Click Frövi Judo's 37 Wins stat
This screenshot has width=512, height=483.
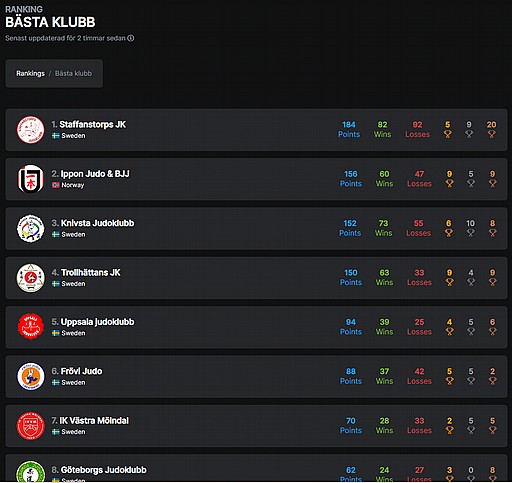coord(384,376)
